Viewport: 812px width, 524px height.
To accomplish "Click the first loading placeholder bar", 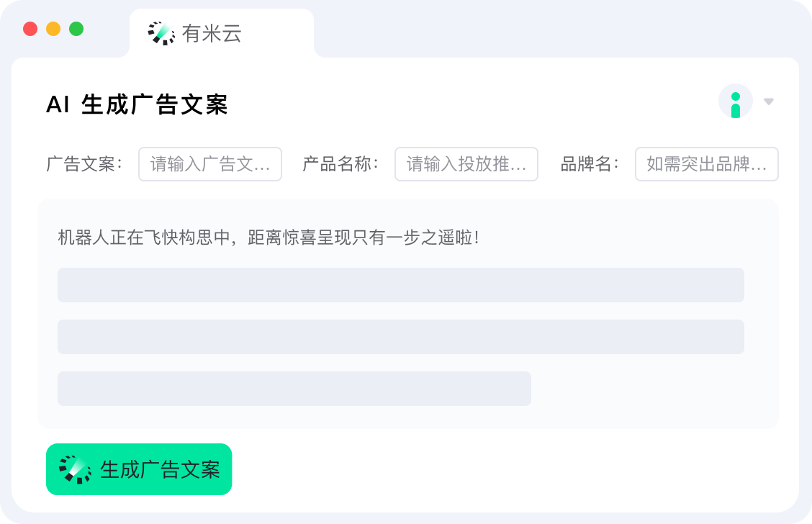I will click(401, 285).
